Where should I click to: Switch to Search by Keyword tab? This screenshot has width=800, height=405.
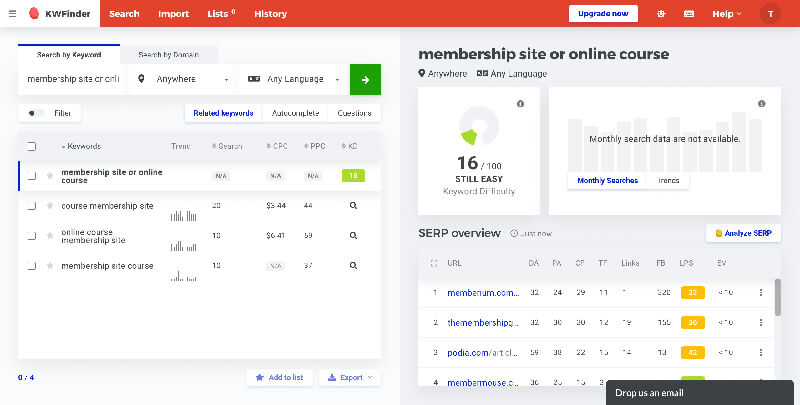pyautogui.click(x=69, y=55)
